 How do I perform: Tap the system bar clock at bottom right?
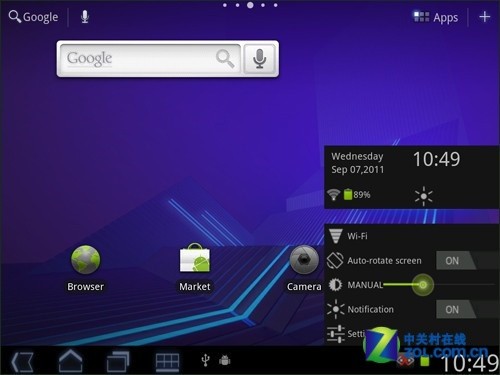coord(470,363)
